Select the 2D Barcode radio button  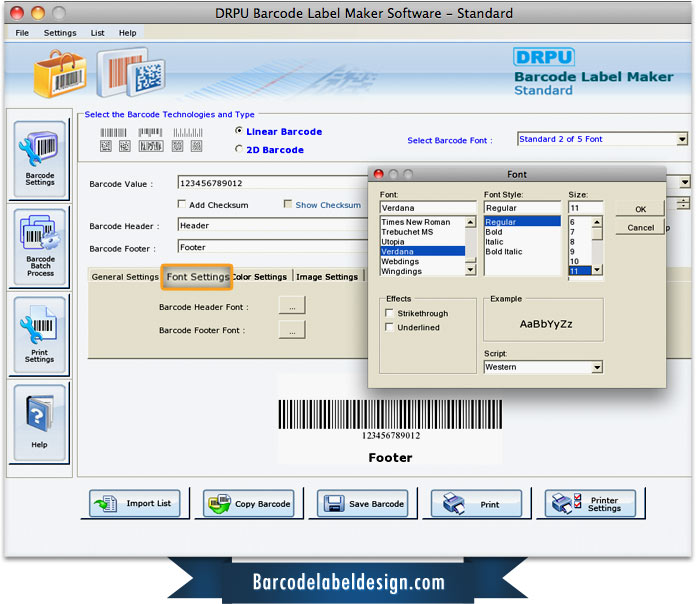coord(239,149)
